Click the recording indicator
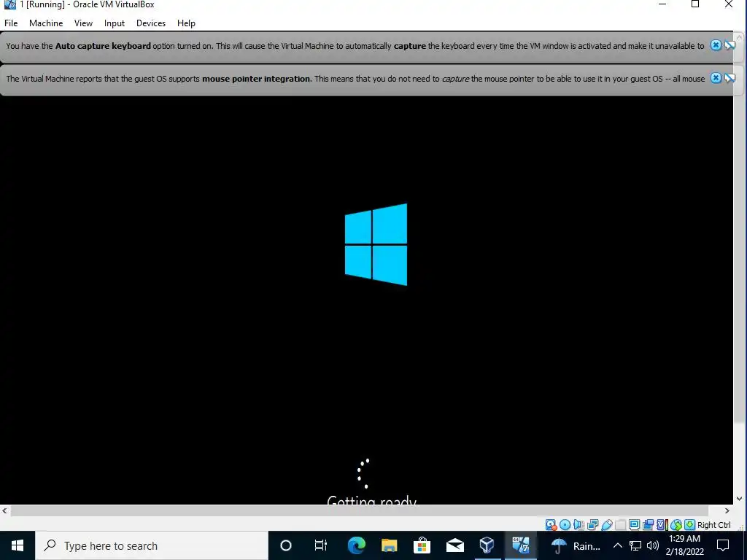The width and height of the screenshot is (747, 560). click(648, 525)
